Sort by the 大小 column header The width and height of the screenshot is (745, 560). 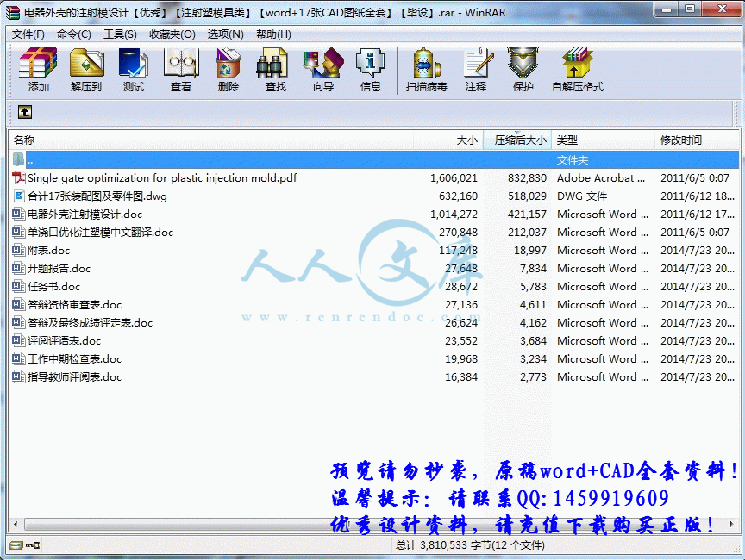(x=448, y=140)
